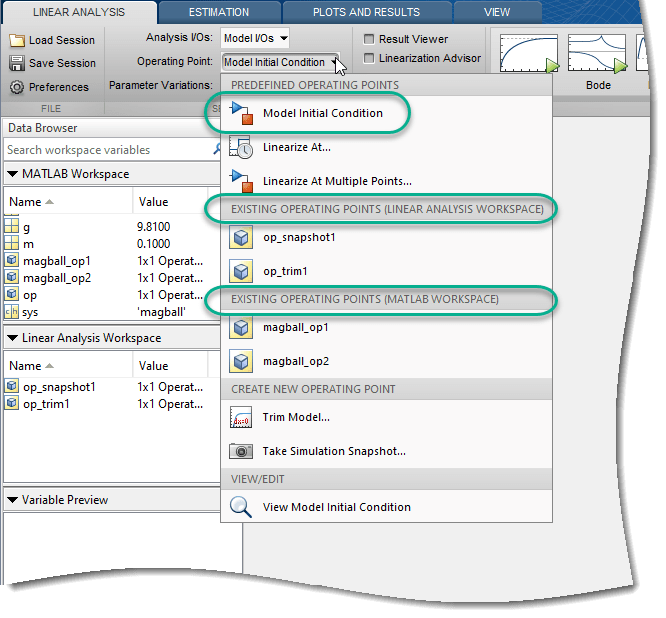This screenshot has width=666, height=618.
Task: Select the value 9.8100 of g
Action: click(154, 227)
